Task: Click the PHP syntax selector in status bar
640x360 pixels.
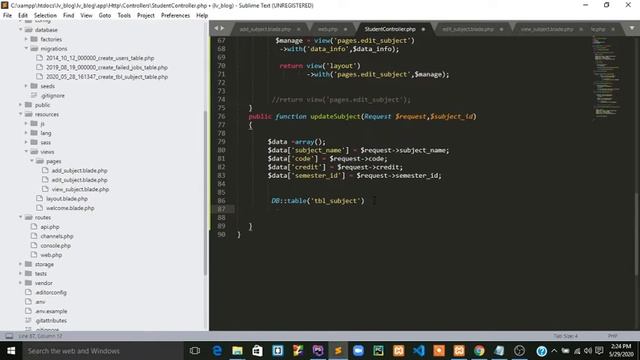Action: (x=612, y=336)
